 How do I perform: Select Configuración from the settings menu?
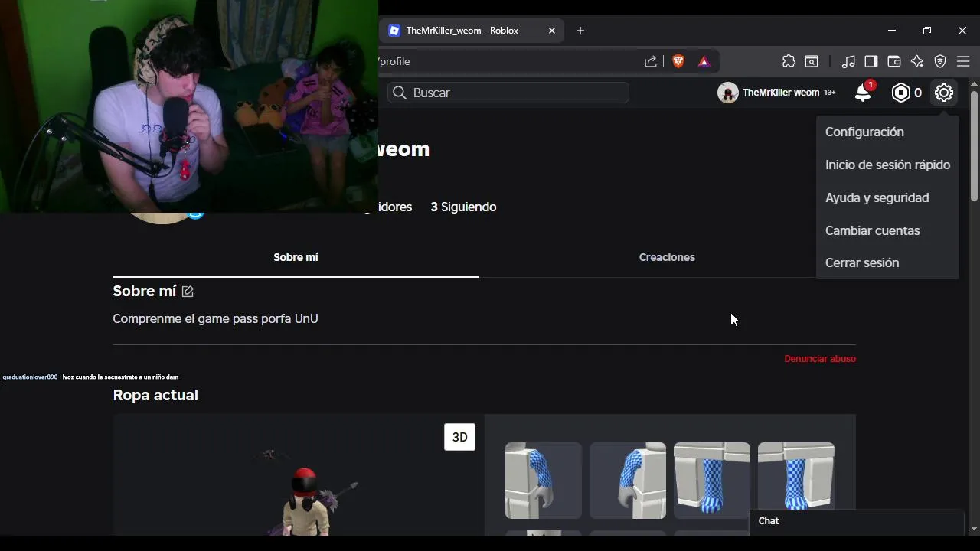864,132
